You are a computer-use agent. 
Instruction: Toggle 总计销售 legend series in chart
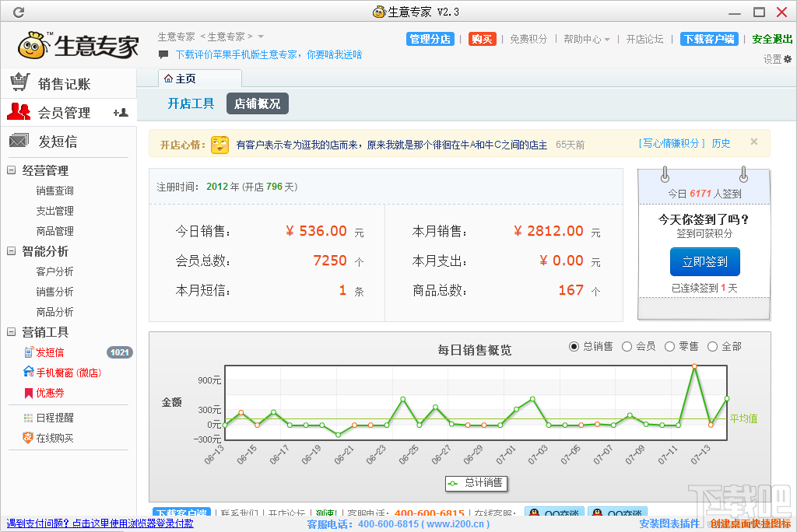pyautogui.click(x=477, y=483)
